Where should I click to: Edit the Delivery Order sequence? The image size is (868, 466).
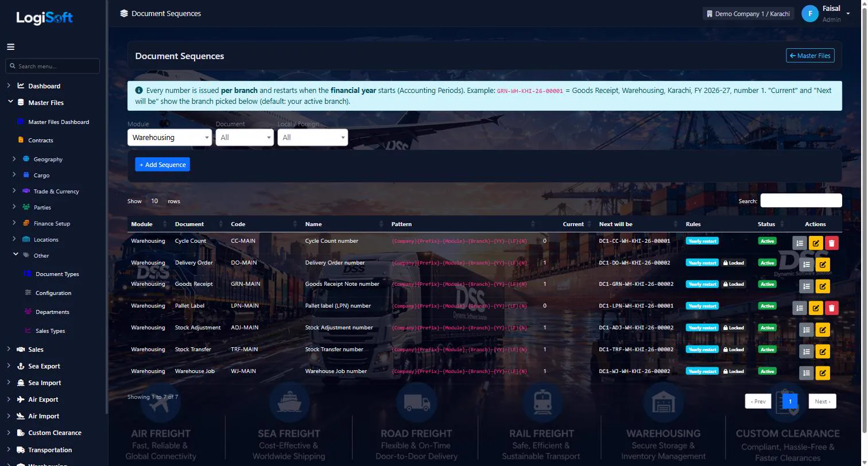(823, 265)
